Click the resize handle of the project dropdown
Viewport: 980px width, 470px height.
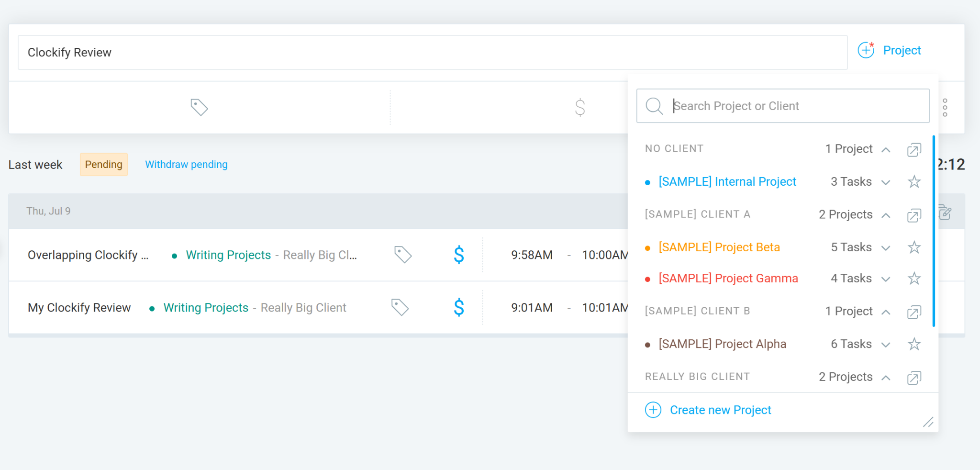tap(928, 422)
